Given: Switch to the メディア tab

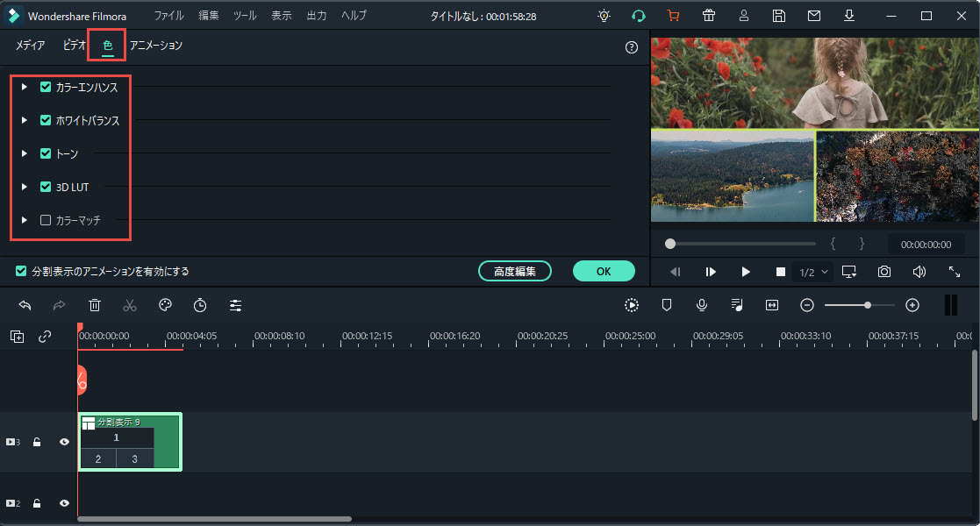Looking at the screenshot, I should (30, 45).
